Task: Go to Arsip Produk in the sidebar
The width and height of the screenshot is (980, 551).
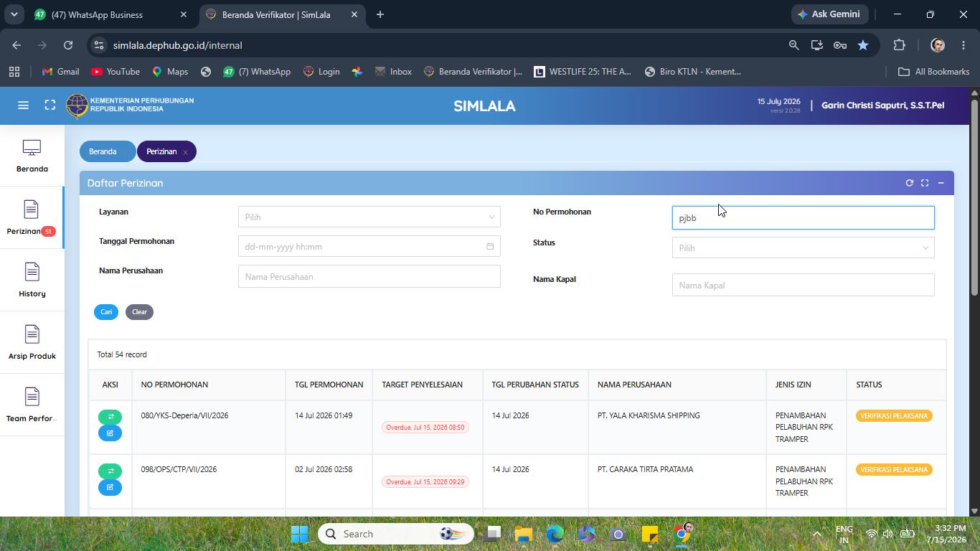Action: [x=32, y=343]
